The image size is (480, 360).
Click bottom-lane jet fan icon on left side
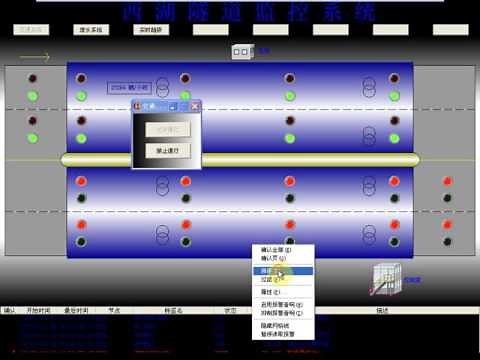coord(163,234)
